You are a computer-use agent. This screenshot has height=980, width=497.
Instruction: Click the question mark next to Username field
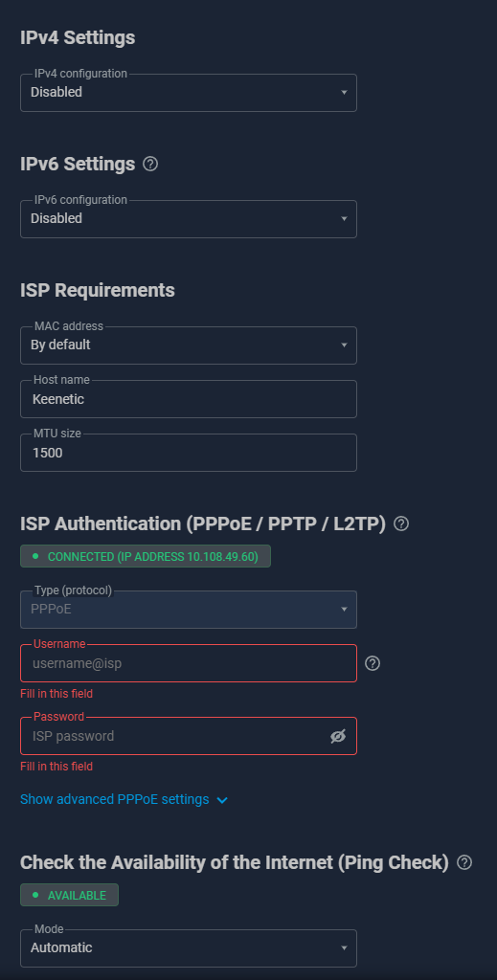click(373, 663)
